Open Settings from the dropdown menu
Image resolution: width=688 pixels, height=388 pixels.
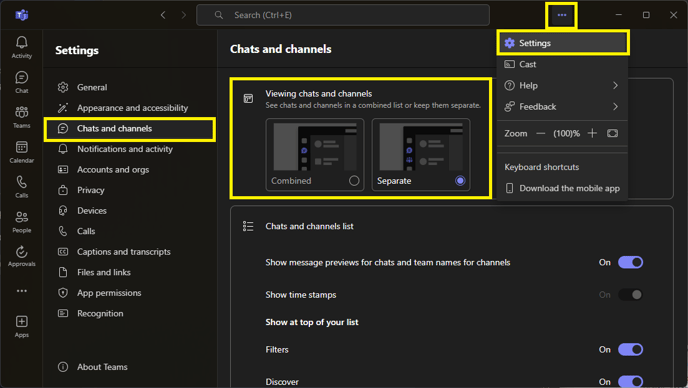563,43
